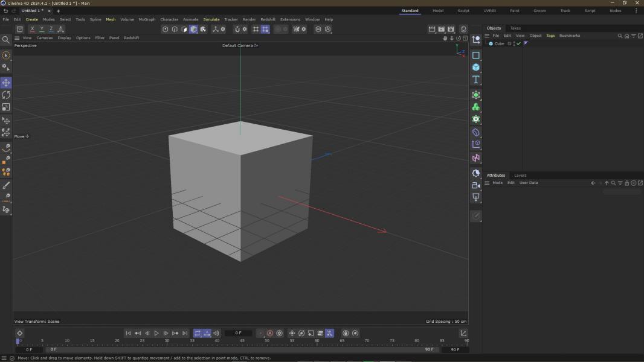Select the Scale tool

6,107
